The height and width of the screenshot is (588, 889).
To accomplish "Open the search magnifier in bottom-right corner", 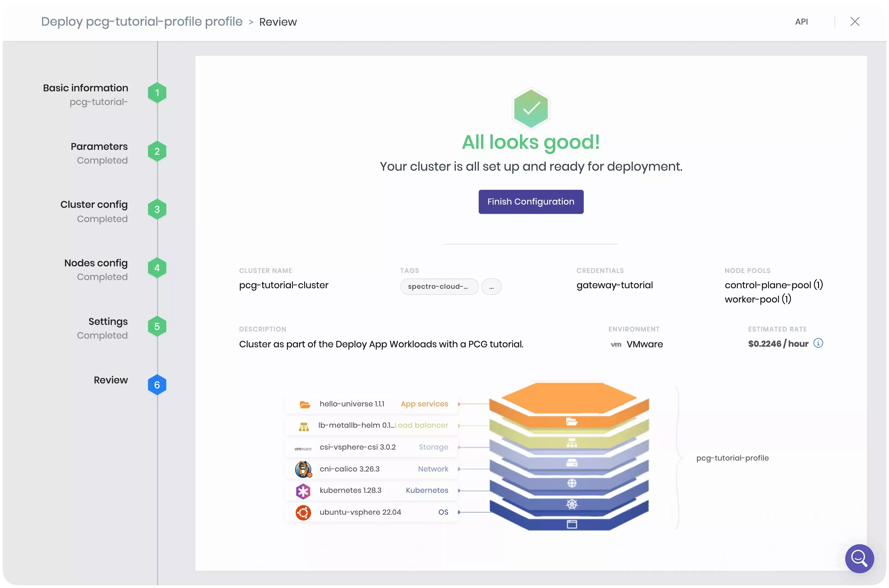I will tap(859, 559).
